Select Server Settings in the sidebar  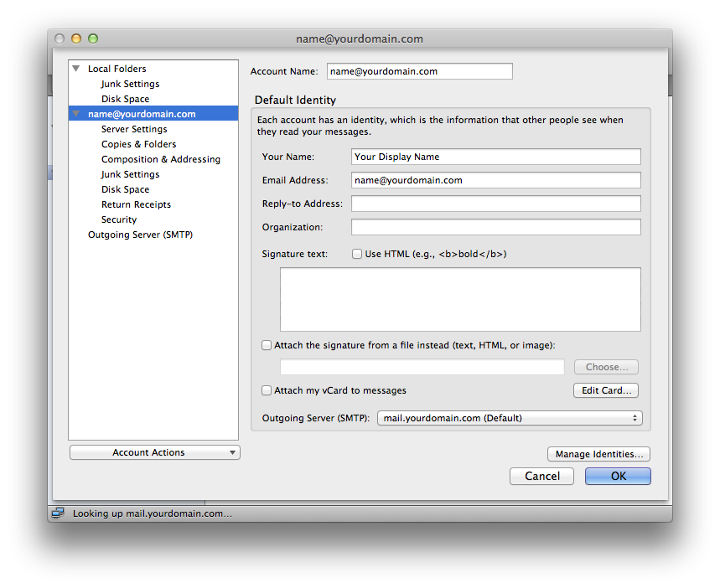[133, 128]
